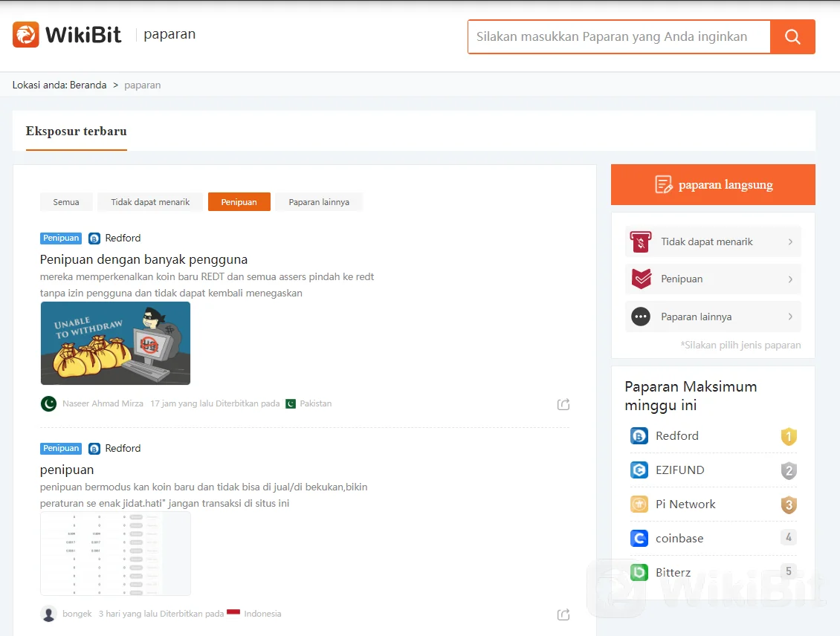Image resolution: width=840 pixels, height=636 pixels.
Task: Click bongek's user avatar
Action: coord(49,614)
